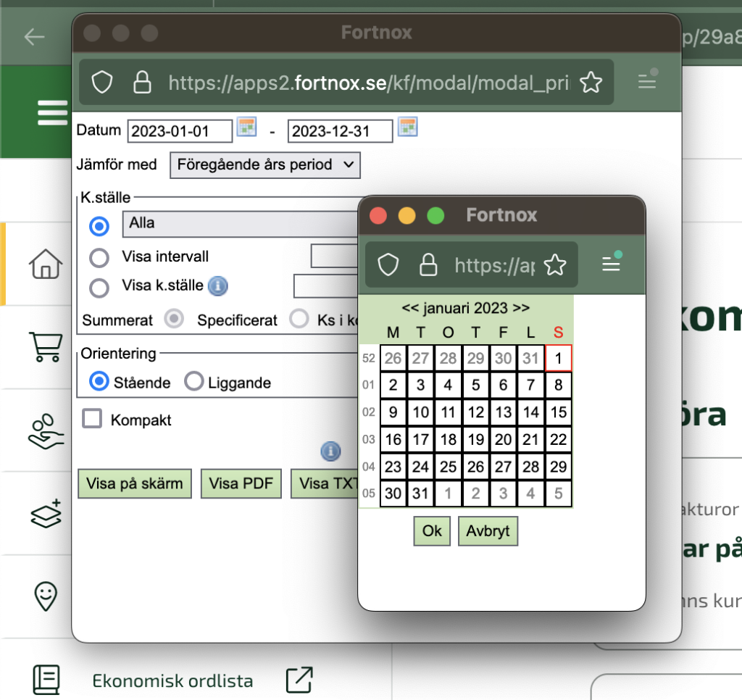This screenshot has width=742, height=700.
Task: Click the Visa TXT button
Action: pos(325,484)
